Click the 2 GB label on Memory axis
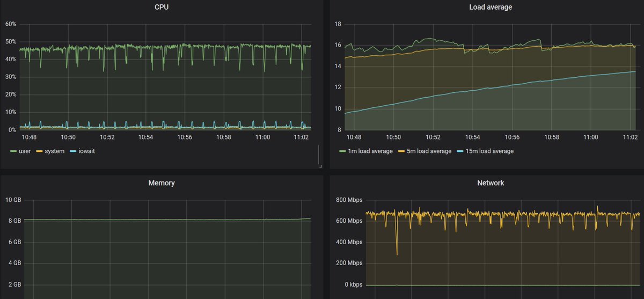644x299 pixels. click(x=14, y=285)
